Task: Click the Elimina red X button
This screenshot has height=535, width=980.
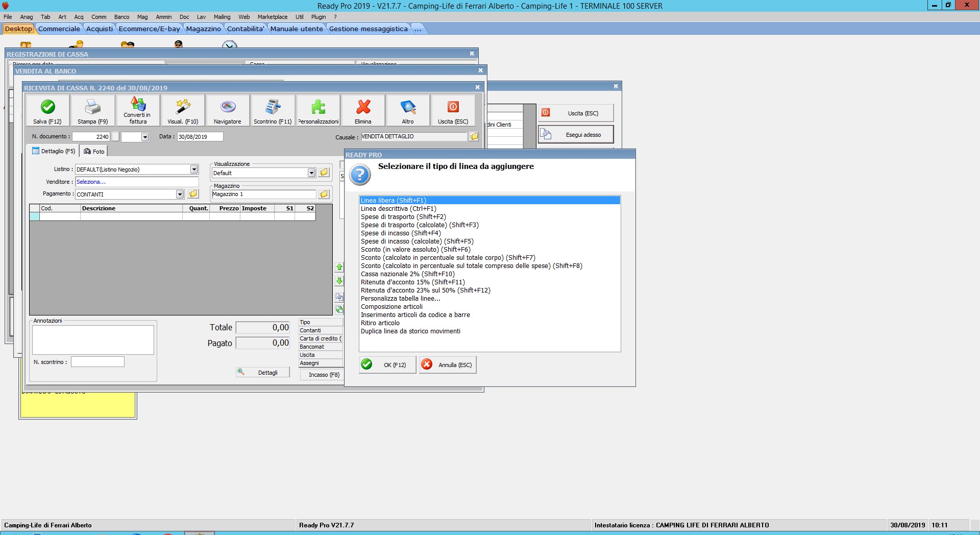Action: (363, 110)
